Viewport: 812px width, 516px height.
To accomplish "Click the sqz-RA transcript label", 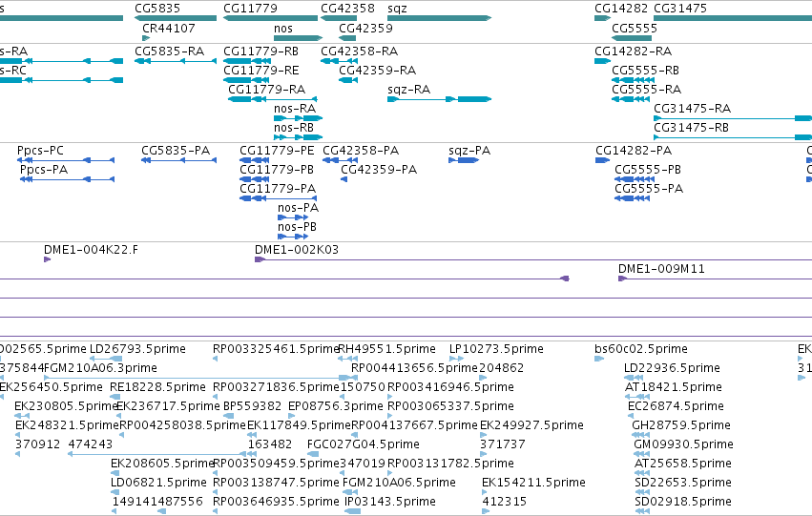I will pyautogui.click(x=408, y=90).
